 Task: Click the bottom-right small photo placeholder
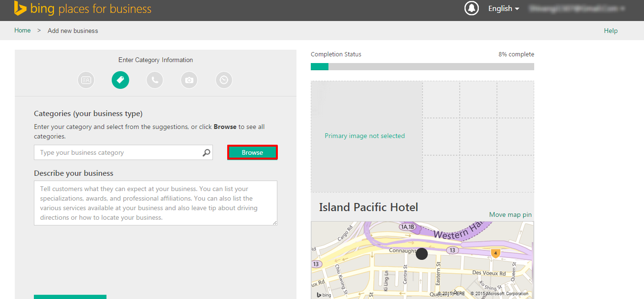click(516, 173)
